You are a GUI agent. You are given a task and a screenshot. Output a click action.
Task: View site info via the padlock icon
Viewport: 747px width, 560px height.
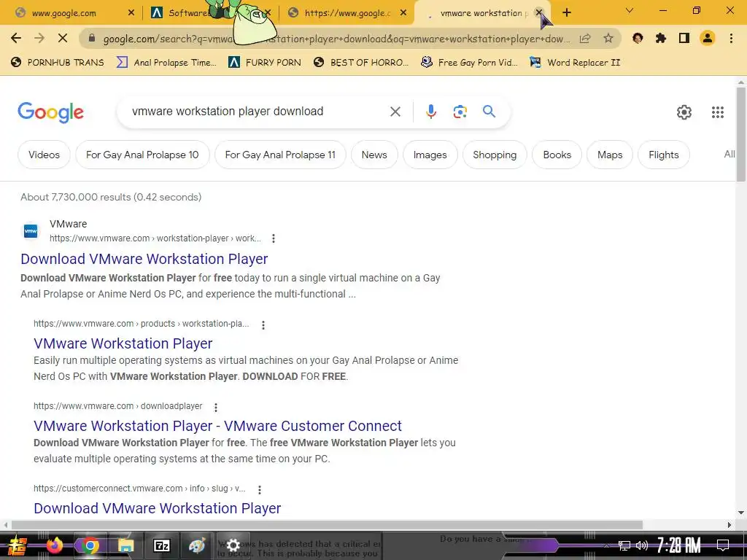point(92,39)
